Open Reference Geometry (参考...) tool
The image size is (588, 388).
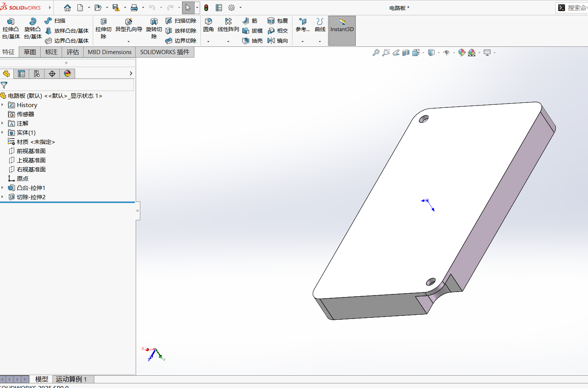click(x=303, y=25)
